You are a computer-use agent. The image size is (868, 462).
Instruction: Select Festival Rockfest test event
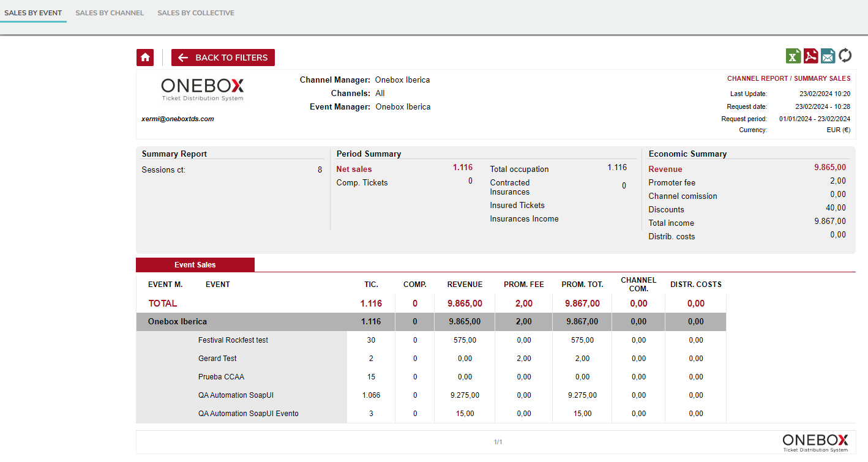point(233,340)
